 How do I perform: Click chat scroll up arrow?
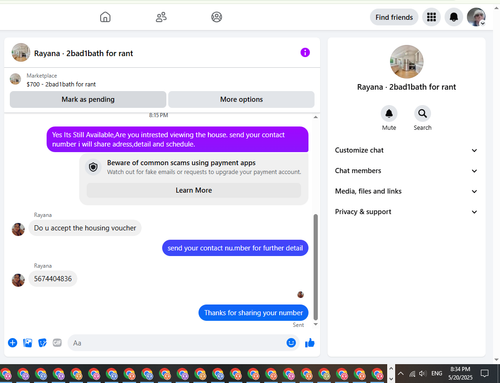pyautogui.click(x=316, y=117)
